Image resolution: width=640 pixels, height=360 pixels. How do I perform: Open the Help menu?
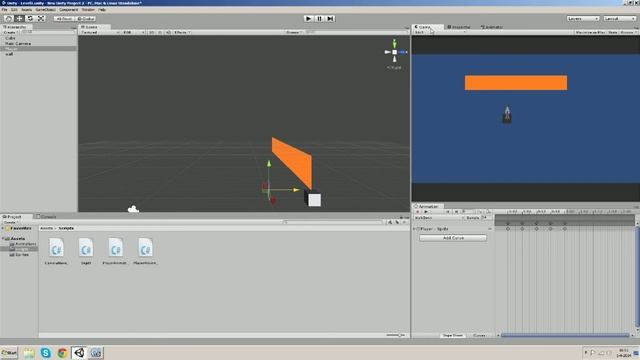102,9
